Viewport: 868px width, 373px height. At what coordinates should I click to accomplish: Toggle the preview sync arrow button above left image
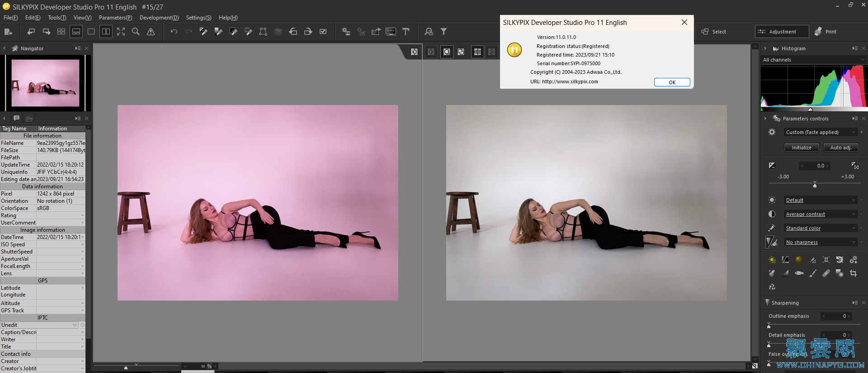[x=414, y=52]
